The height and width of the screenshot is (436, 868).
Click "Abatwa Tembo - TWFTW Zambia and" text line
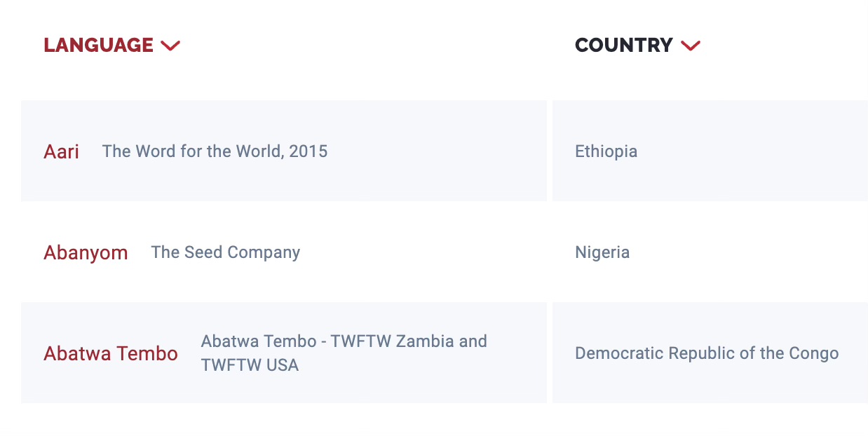pos(344,341)
